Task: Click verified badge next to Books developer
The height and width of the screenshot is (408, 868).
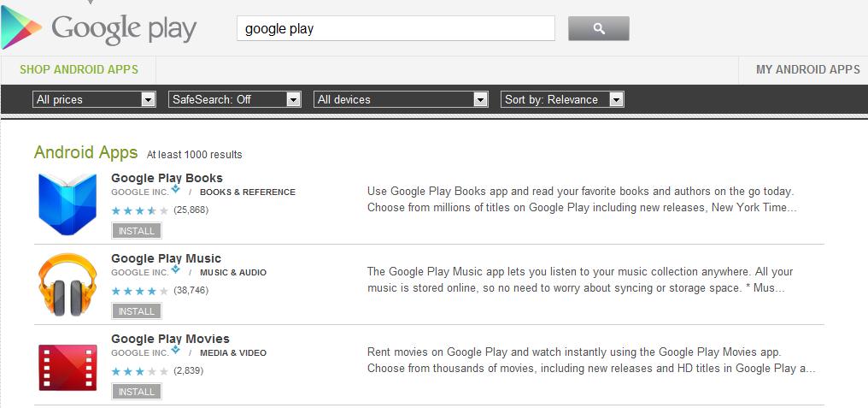Action: click(x=175, y=190)
